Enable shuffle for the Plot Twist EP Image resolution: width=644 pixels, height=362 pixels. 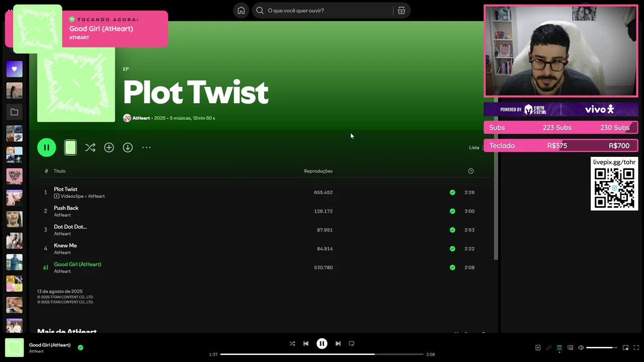pyautogui.click(x=90, y=147)
